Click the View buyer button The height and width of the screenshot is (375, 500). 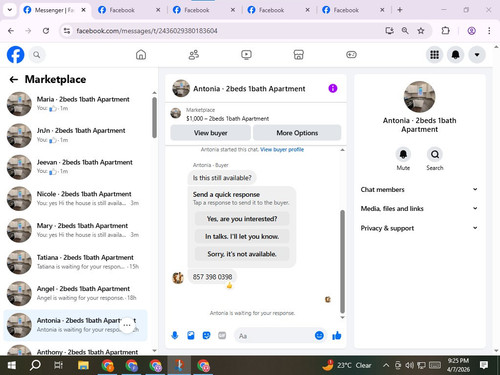click(211, 133)
